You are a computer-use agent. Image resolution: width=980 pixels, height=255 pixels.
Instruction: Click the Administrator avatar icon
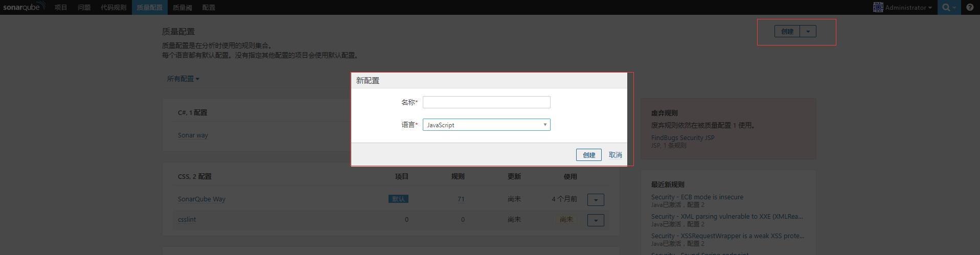tap(878, 7)
